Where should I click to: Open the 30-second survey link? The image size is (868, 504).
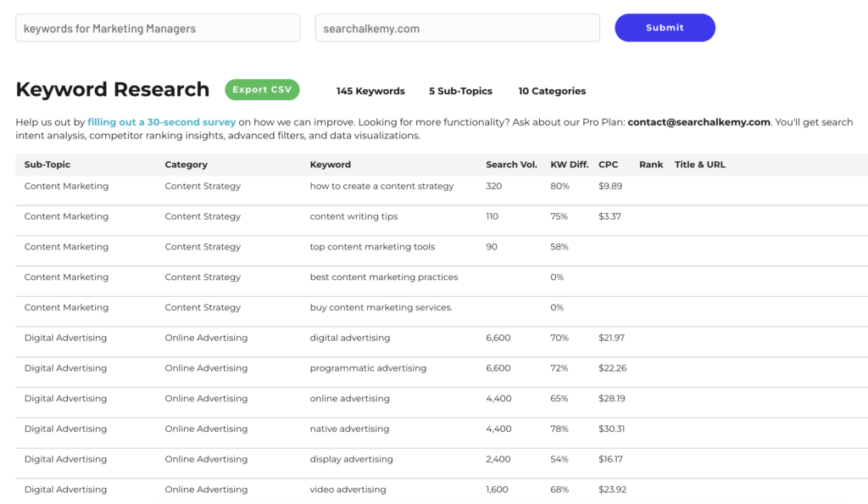click(161, 122)
